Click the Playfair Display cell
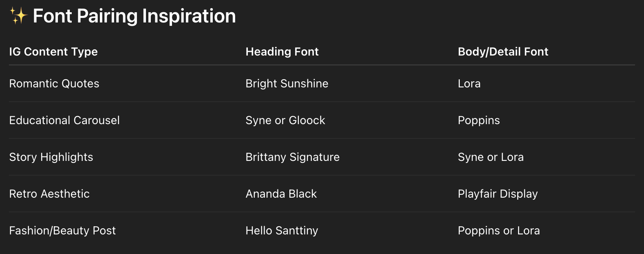This screenshot has height=254, width=644. (x=498, y=194)
